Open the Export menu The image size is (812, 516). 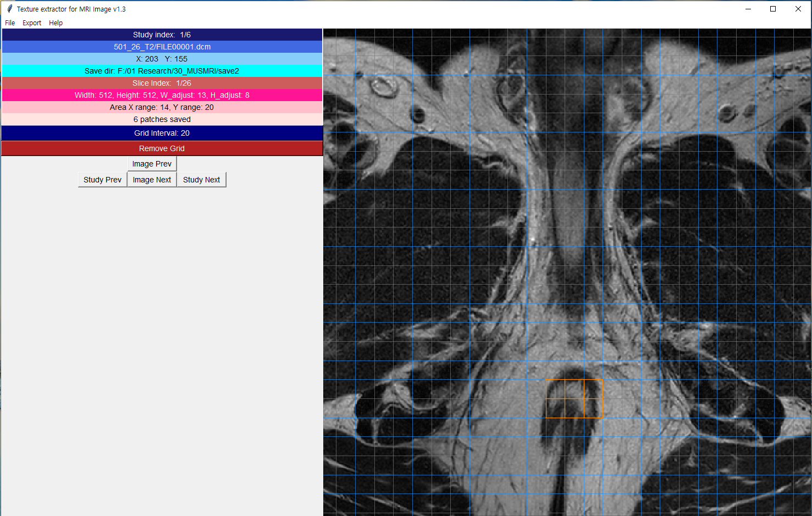(31, 23)
